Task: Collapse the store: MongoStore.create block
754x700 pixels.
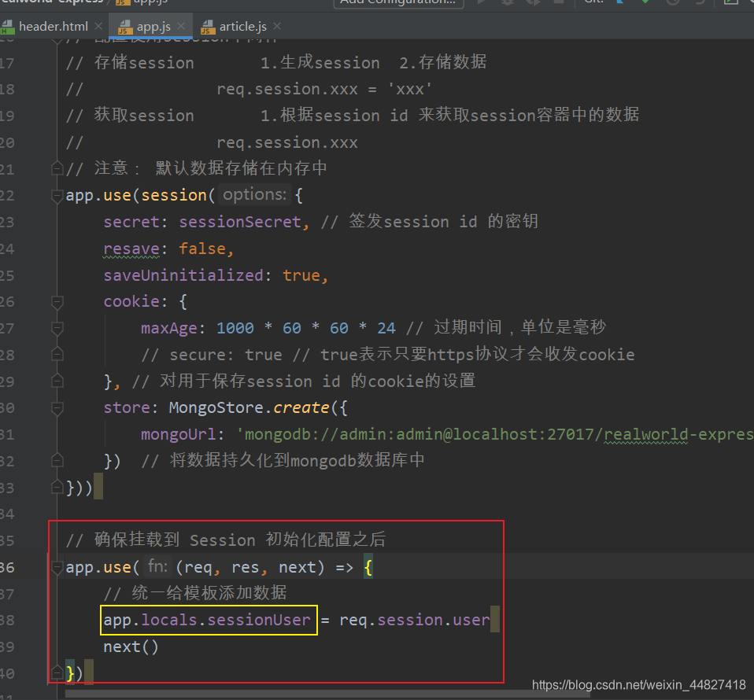Action: pos(57,408)
